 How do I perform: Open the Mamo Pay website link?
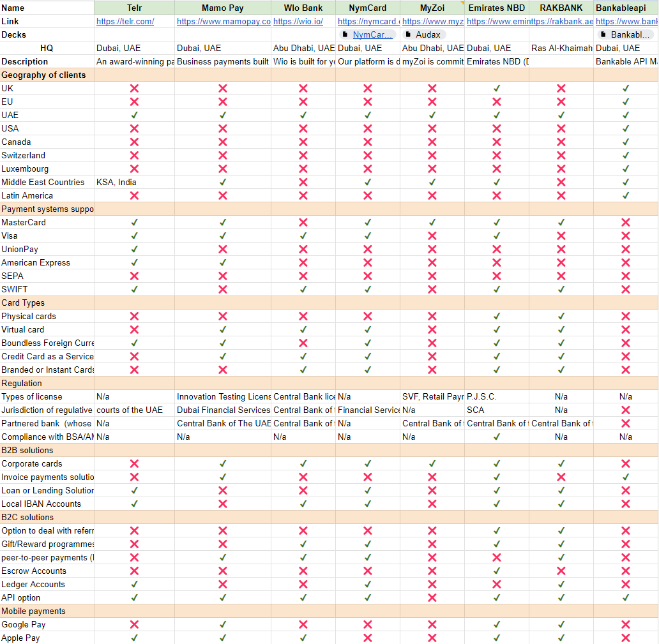223,21
